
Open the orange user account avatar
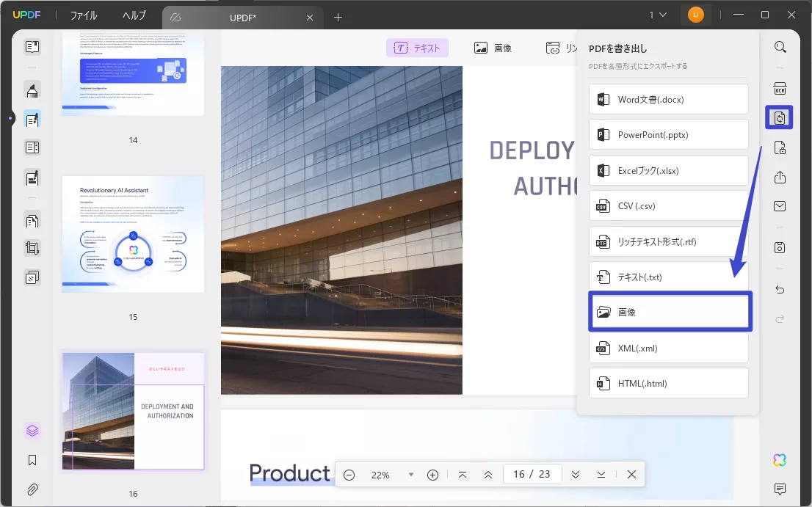695,15
